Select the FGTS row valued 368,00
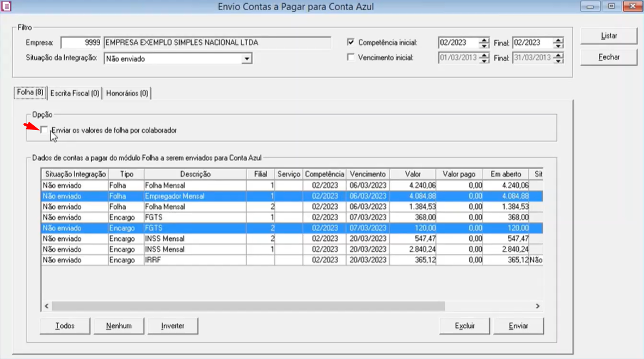The width and height of the screenshot is (644, 359). pyautogui.click(x=292, y=218)
